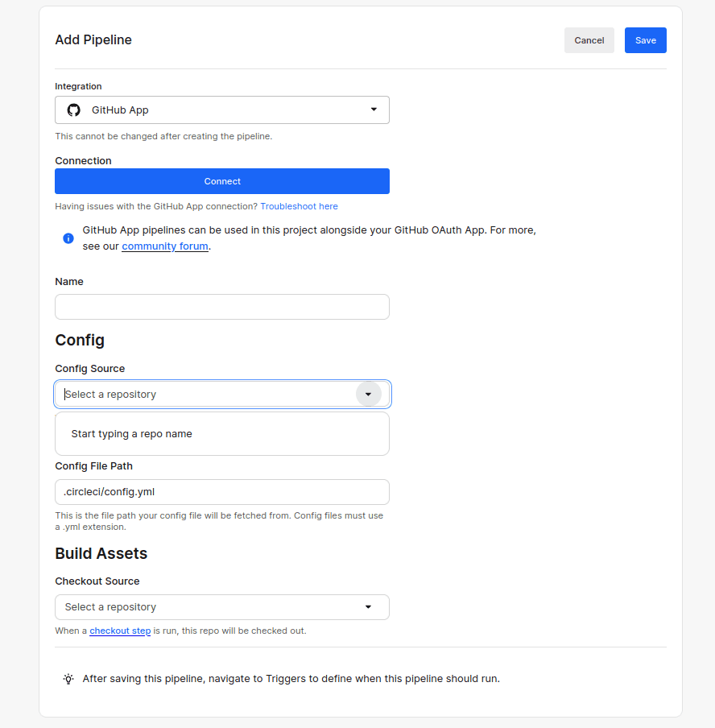Click the lightbulb tip icon
The image size is (715, 728).
pyautogui.click(x=68, y=679)
